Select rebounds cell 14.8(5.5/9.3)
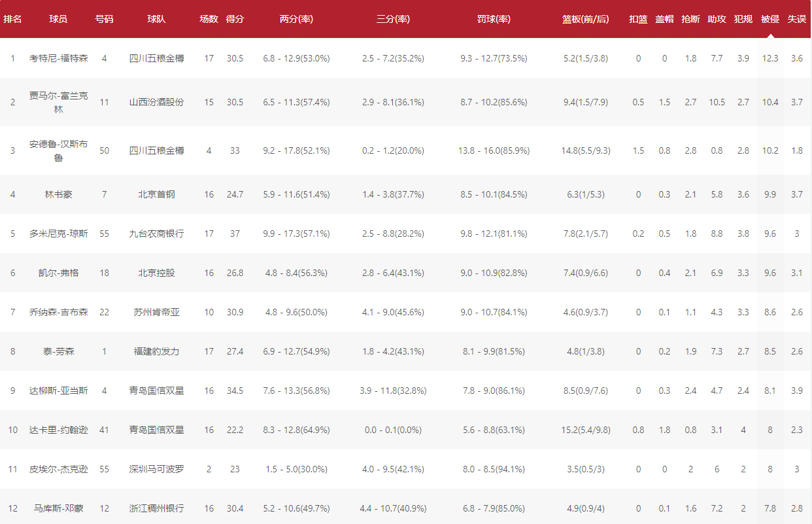 [x=585, y=150]
